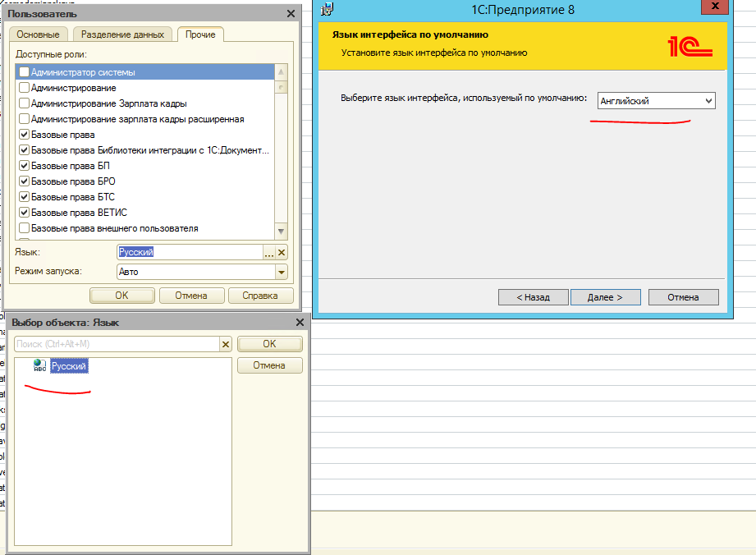Open language selection via ellipsis button
Image resolution: width=756 pixels, height=555 pixels.
point(269,252)
